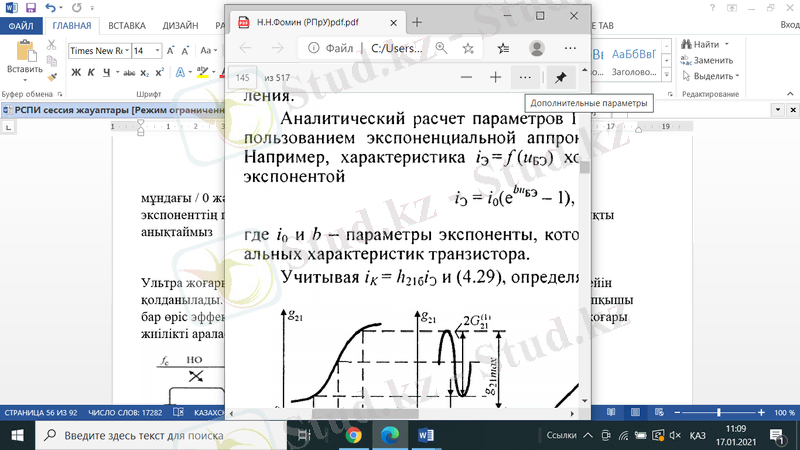Viewport: 800px width, 450px height.
Task: Select Format Painter brush icon
Action: [x=52, y=77]
